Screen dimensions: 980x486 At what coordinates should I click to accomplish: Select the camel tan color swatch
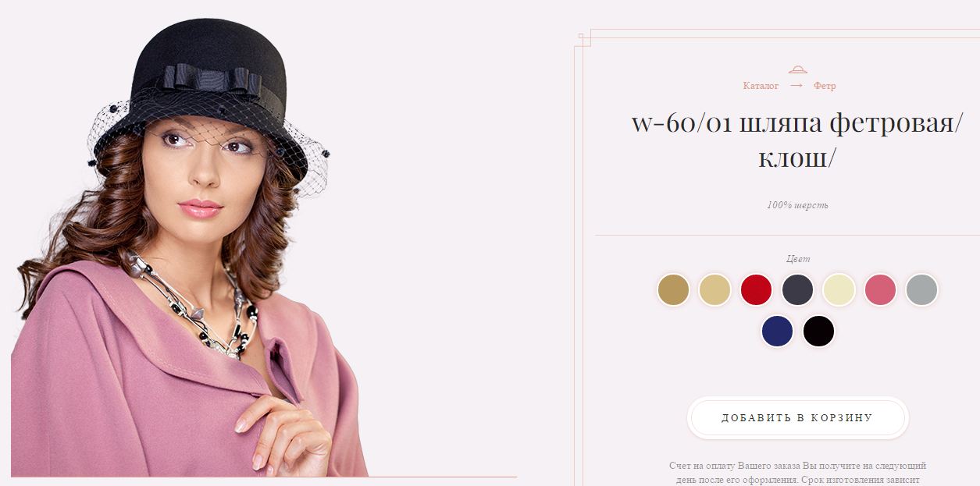tap(673, 289)
